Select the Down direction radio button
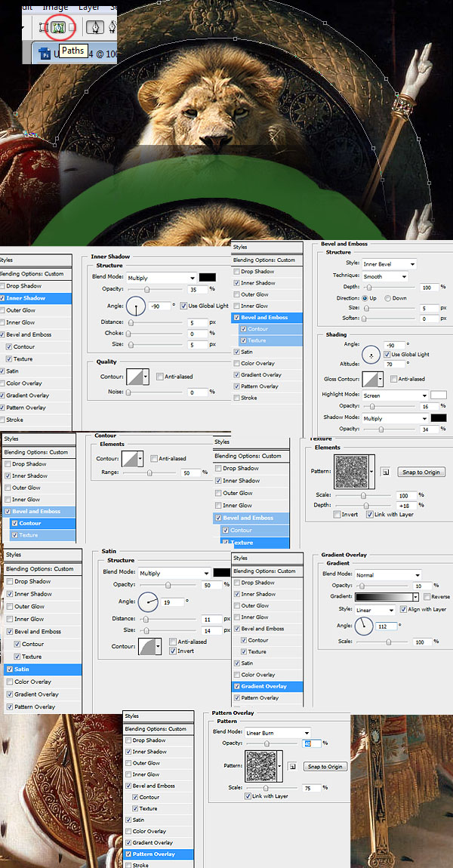Screen dimensions: 453x868 coord(387,298)
